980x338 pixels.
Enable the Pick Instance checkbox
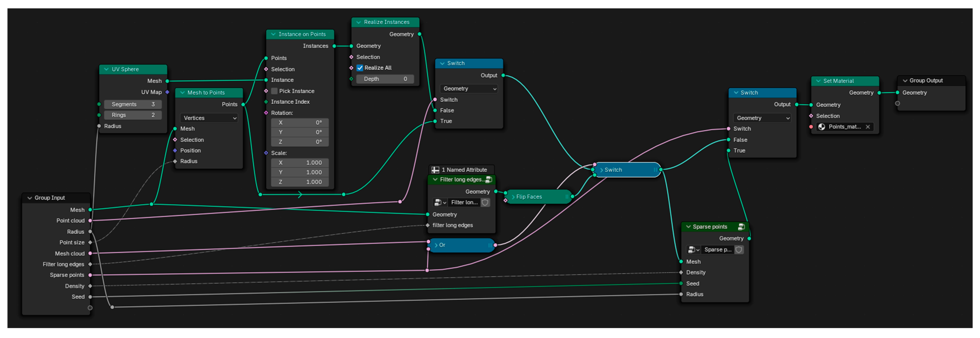[274, 91]
